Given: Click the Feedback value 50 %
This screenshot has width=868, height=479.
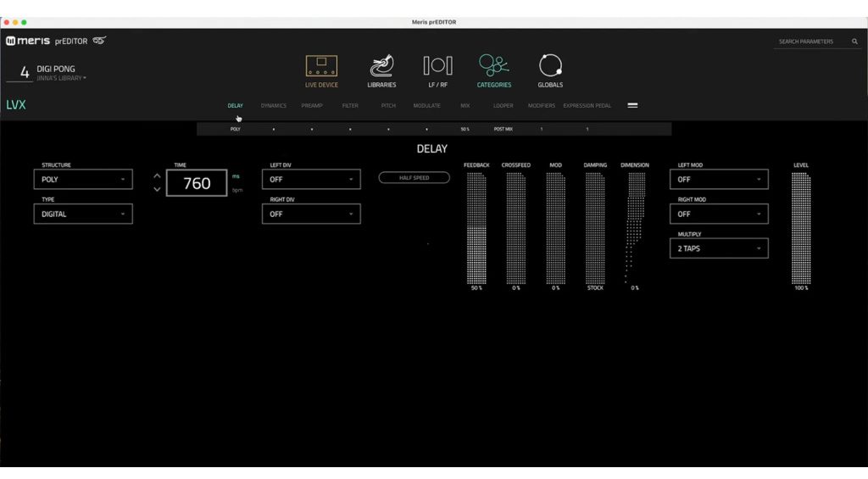Looking at the screenshot, I should pyautogui.click(x=476, y=288).
